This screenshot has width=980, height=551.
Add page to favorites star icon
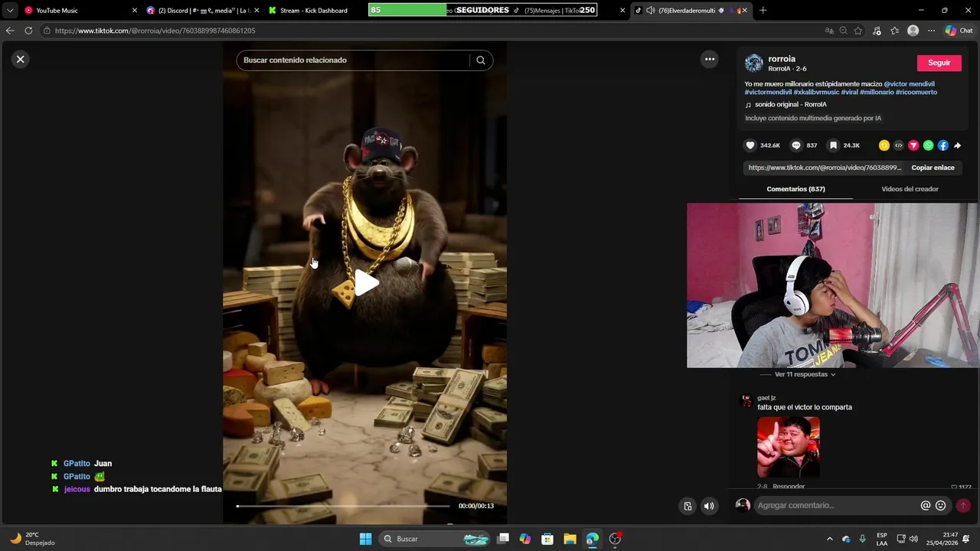(x=858, y=31)
